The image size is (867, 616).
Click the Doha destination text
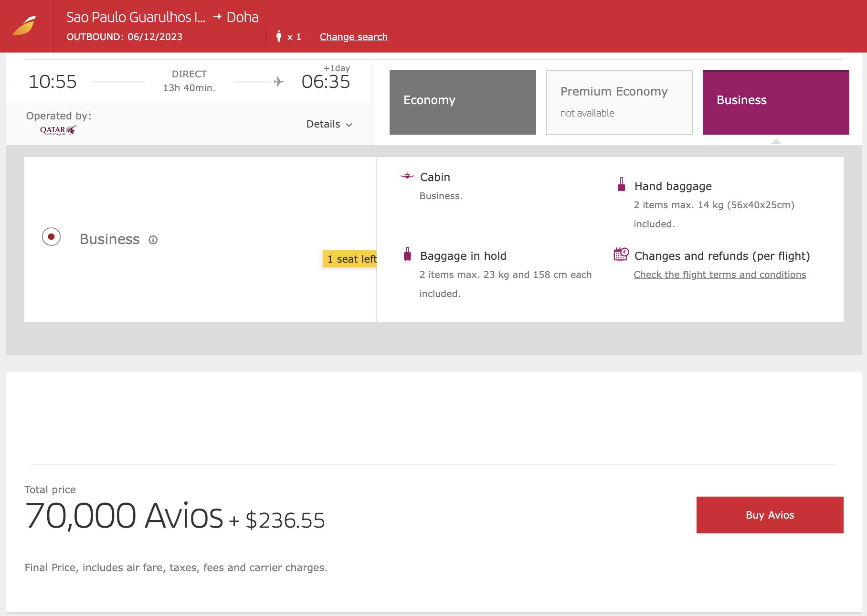243,17
